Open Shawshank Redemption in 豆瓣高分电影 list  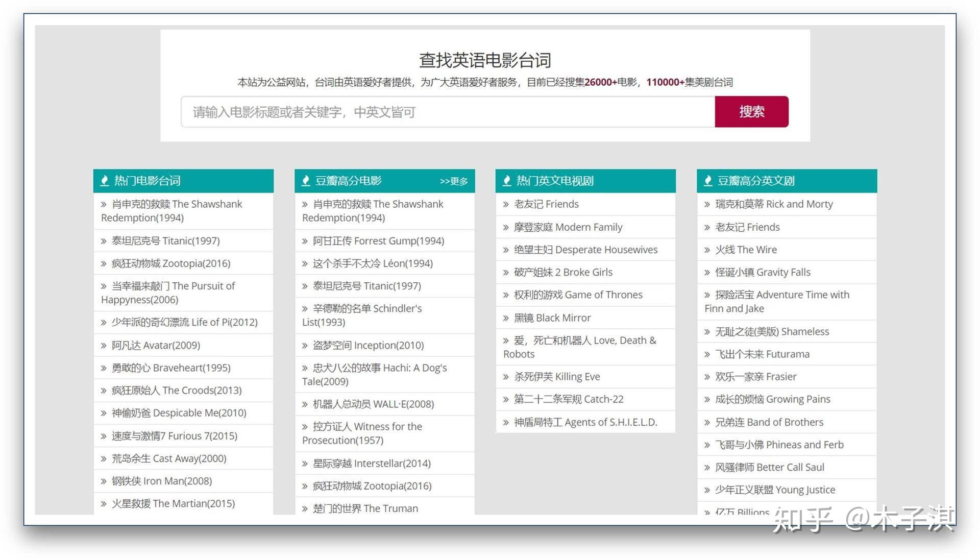click(x=373, y=211)
